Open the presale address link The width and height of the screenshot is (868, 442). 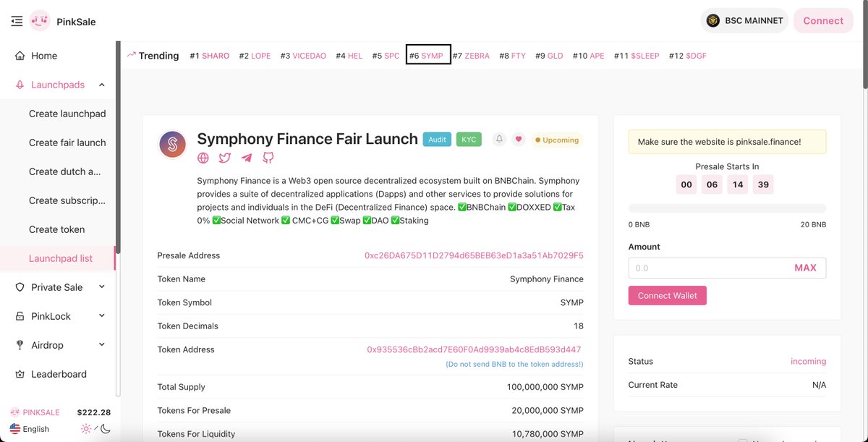pyautogui.click(x=474, y=255)
